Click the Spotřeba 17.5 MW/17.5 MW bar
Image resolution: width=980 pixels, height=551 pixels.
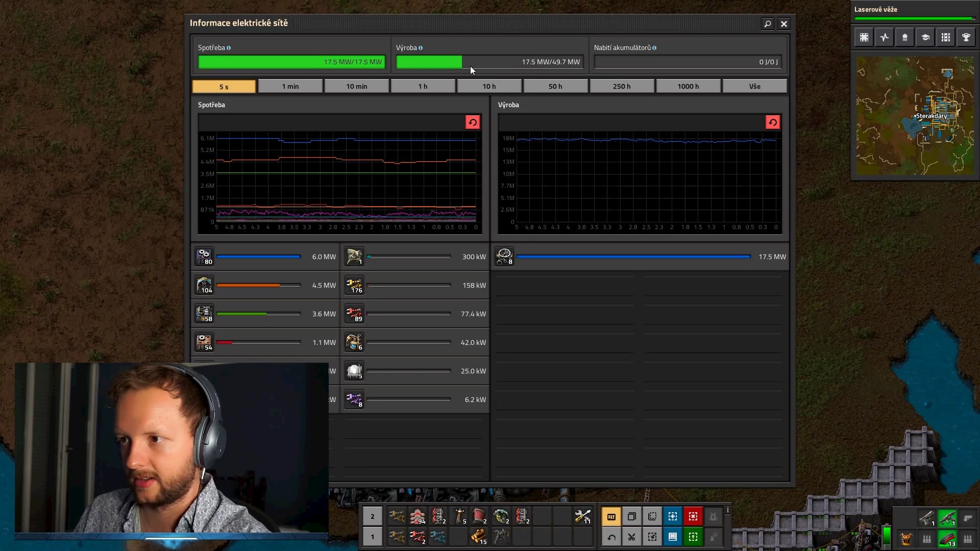(291, 62)
